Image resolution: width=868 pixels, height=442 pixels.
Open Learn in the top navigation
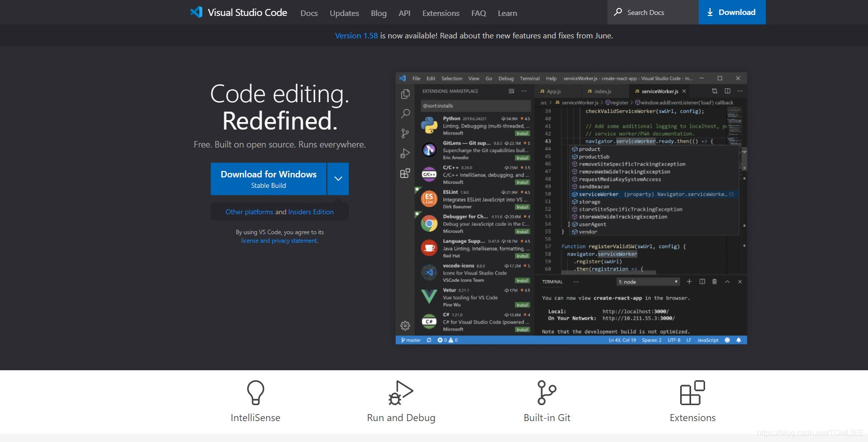(507, 13)
